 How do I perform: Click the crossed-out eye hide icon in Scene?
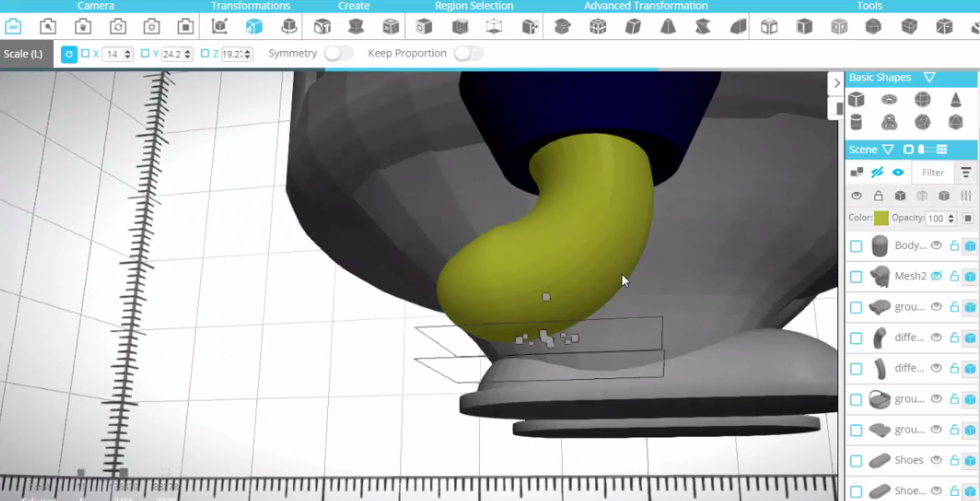877,172
